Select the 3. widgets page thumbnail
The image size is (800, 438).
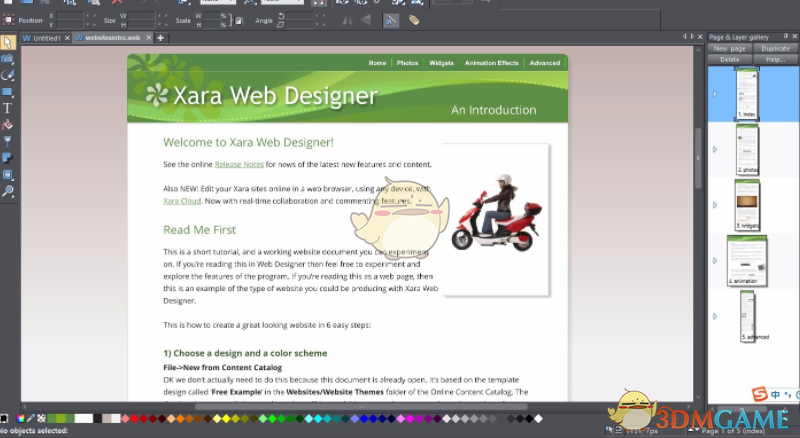[747, 205]
